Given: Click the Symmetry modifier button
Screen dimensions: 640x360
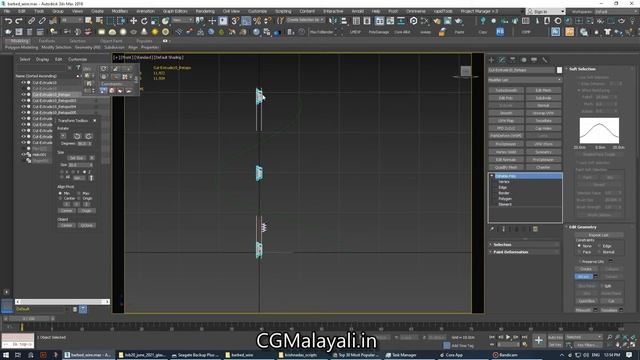Looking at the screenshot, I should click(543, 152).
